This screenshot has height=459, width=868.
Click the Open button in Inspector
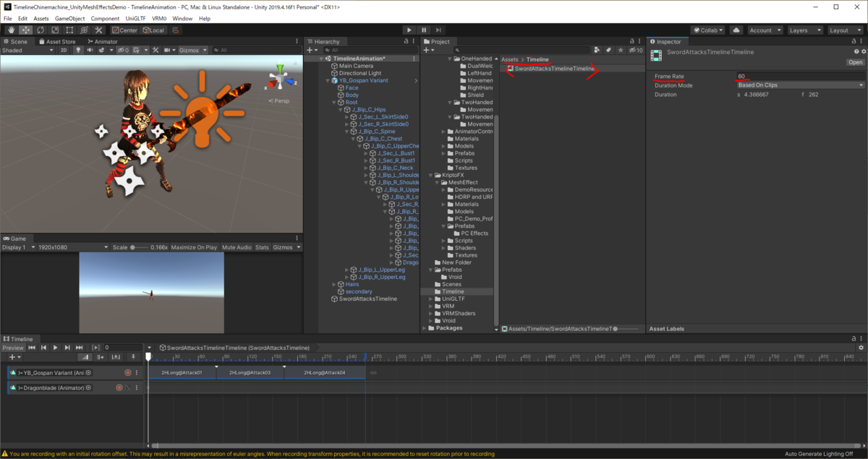(855, 62)
